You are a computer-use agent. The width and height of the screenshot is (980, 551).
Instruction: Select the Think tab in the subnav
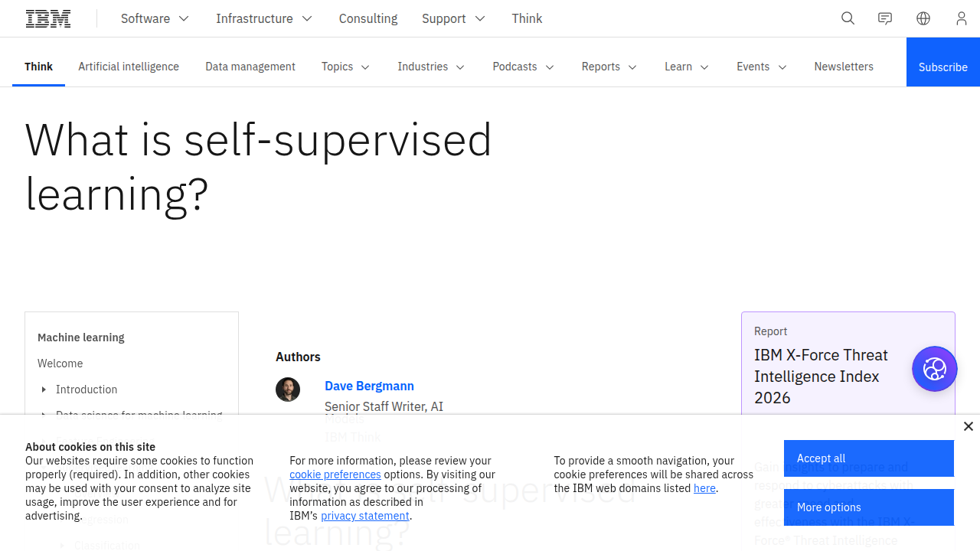pyautogui.click(x=38, y=67)
